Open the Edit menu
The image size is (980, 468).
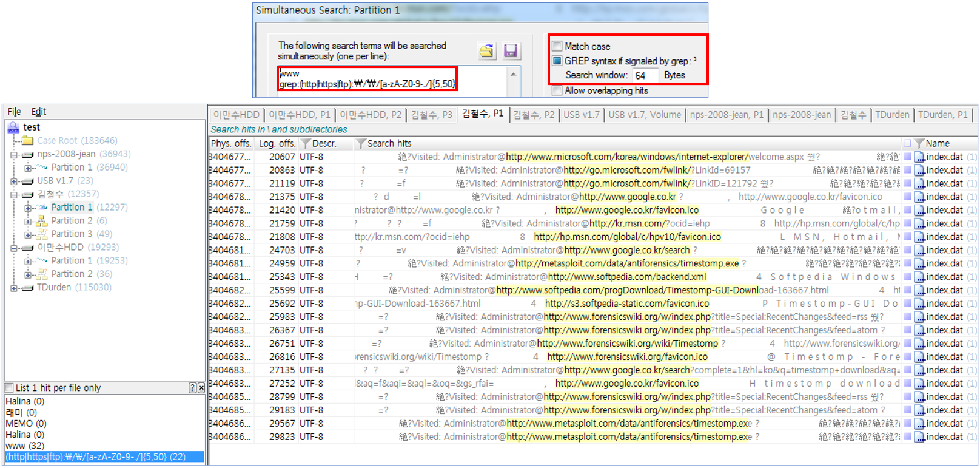pos(39,112)
